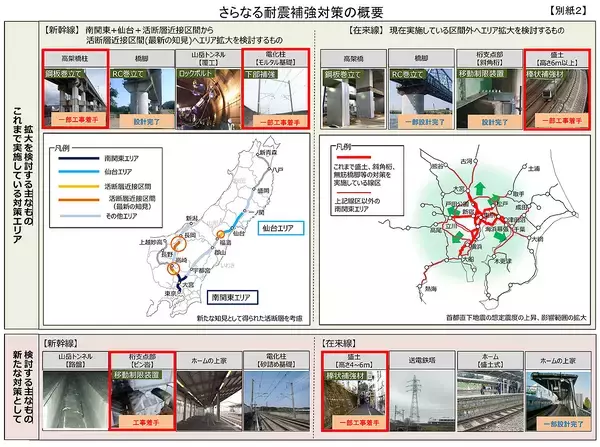Click 設計完了 label under Shinkansen 橋脚
The height and width of the screenshot is (447, 600).
pos(147,121)
